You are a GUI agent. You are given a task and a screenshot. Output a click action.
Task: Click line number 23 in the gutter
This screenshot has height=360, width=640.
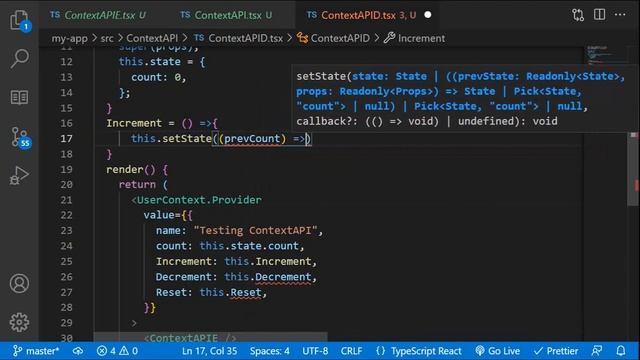point(66,231)
